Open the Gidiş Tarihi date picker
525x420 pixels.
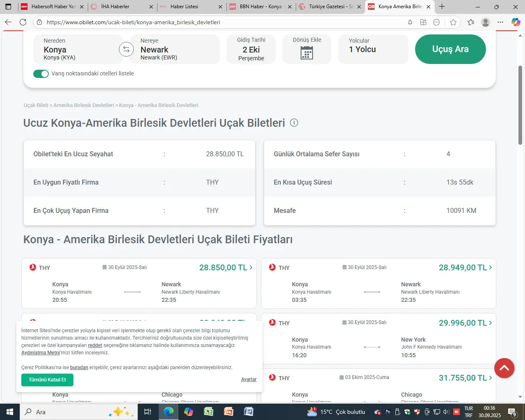click(251, 49)
